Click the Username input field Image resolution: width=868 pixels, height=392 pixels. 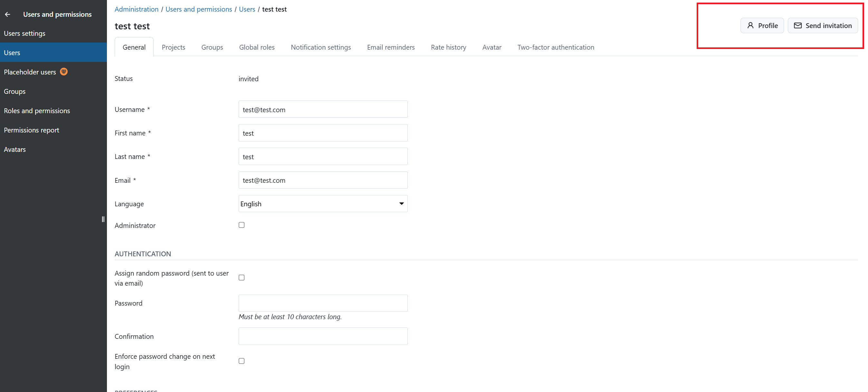click(x=322, y=109)
